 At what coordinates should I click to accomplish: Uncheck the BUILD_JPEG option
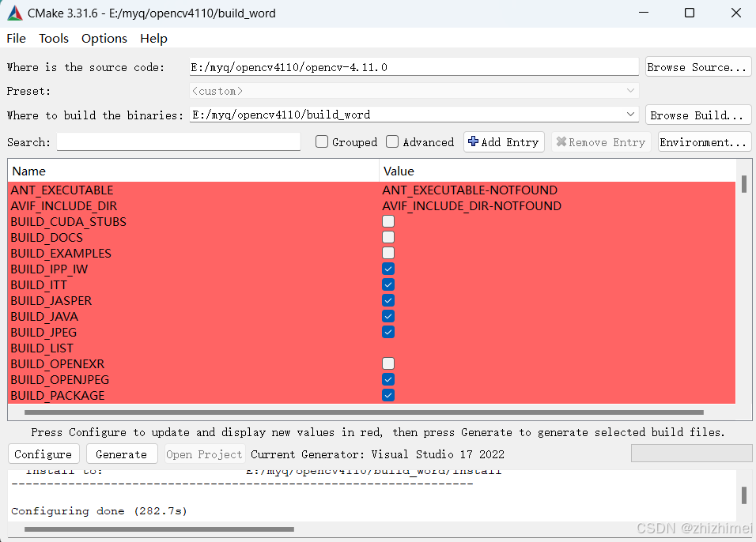pos(388,332)
